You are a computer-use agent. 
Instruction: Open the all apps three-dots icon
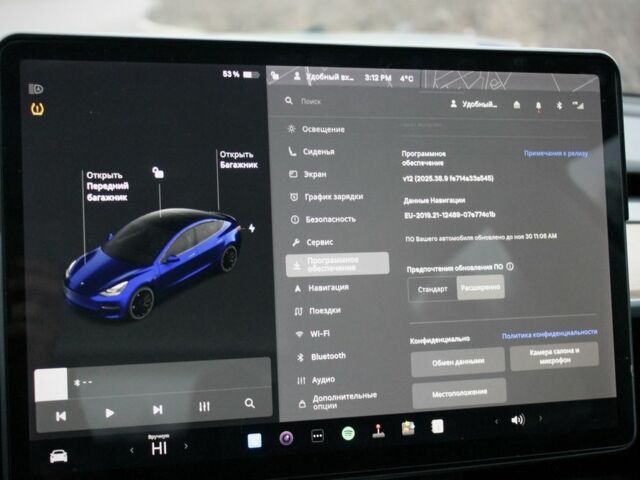pyautogui.click(x=317, y=436)
